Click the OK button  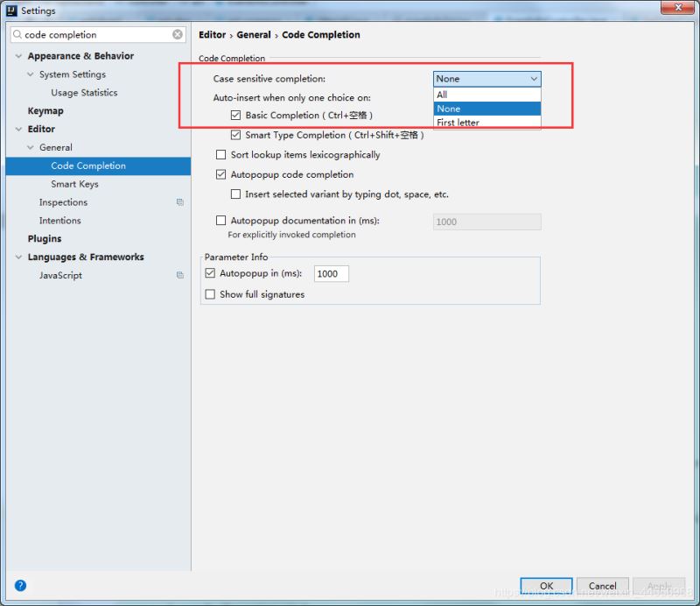pyautogui.click(x=546, y=586)
